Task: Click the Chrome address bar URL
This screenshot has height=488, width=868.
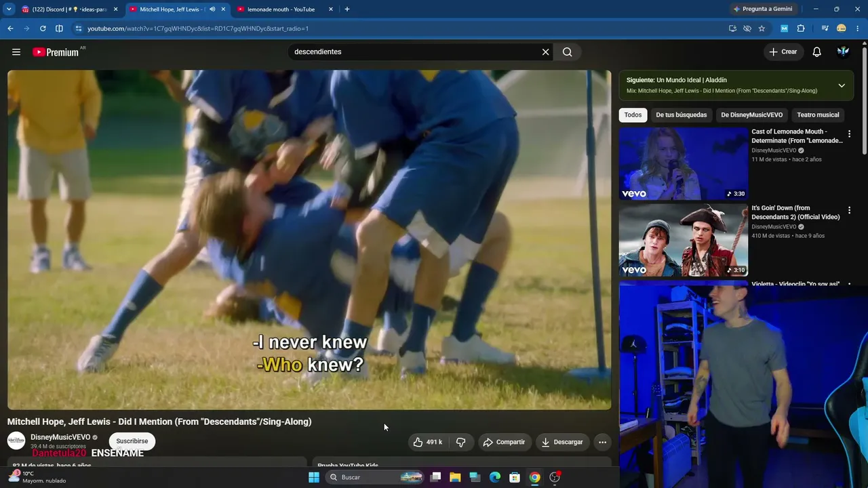Action: 197,28
